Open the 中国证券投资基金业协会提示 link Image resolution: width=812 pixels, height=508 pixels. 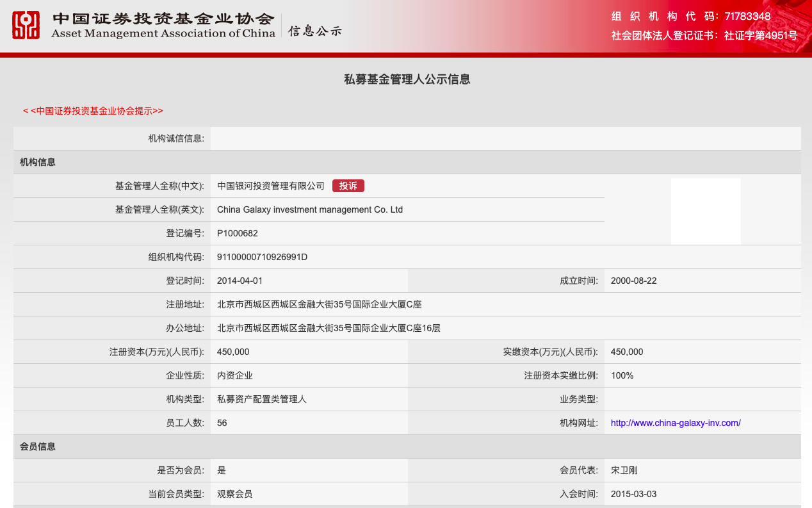(x=93, y=111)
